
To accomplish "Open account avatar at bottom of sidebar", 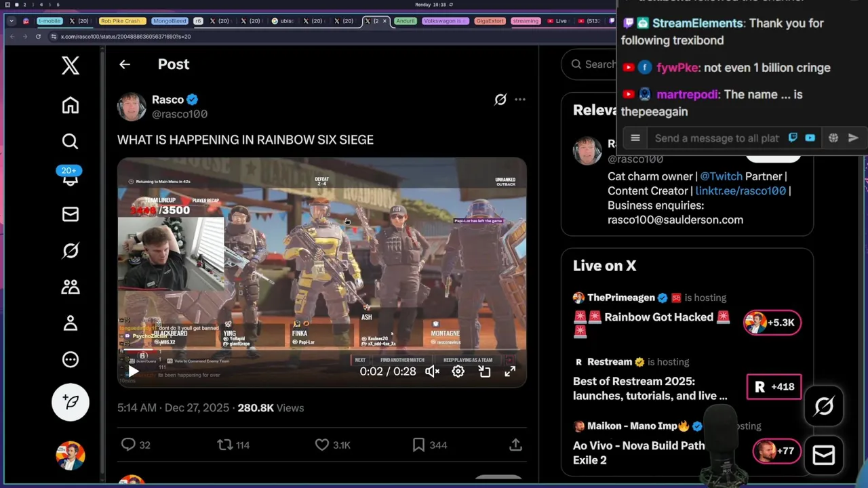I will (x=71, y=455).
